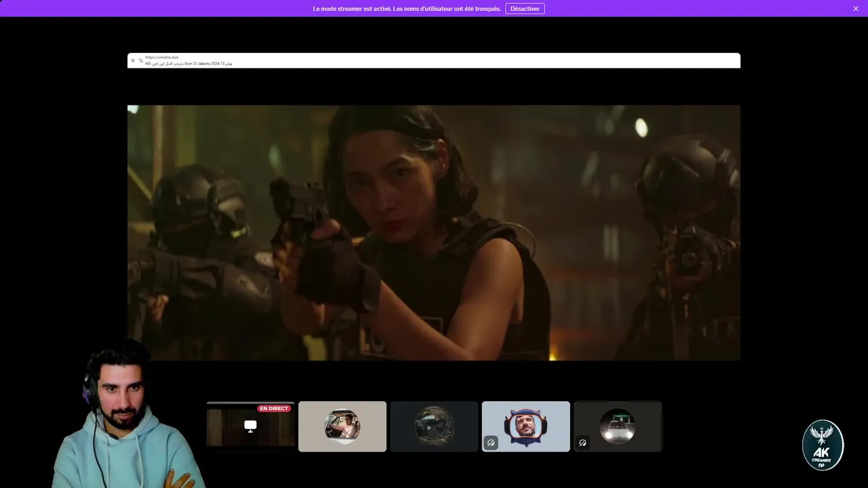The image size is (868, 488).
Task: Select participant tile with dark car interior avatar
Action: point(434,426)
